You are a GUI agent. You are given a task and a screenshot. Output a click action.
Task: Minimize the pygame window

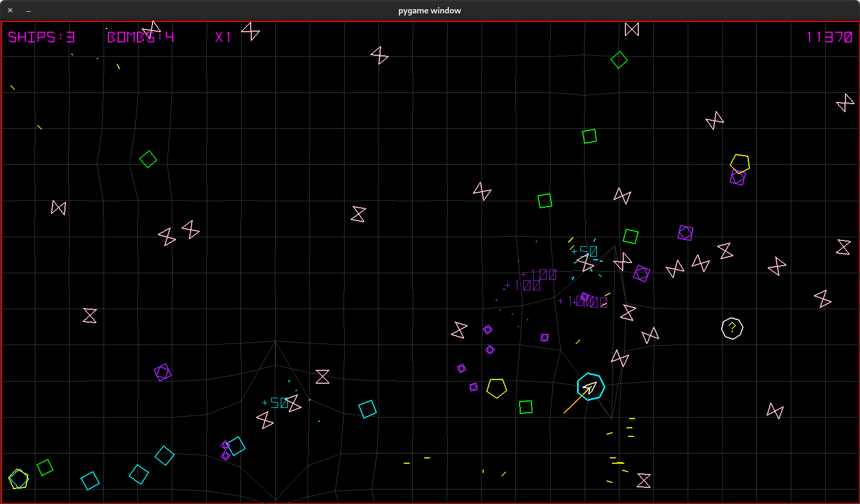28,11
